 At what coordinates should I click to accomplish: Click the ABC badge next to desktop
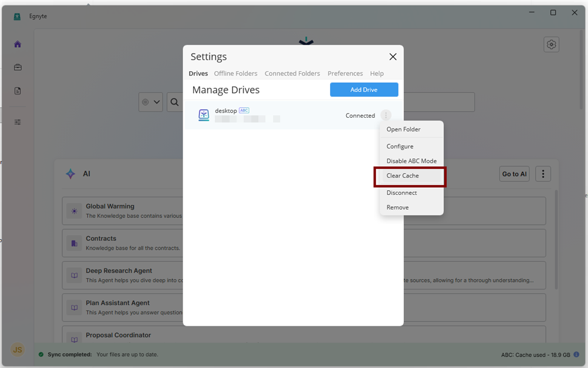[244, 110]
